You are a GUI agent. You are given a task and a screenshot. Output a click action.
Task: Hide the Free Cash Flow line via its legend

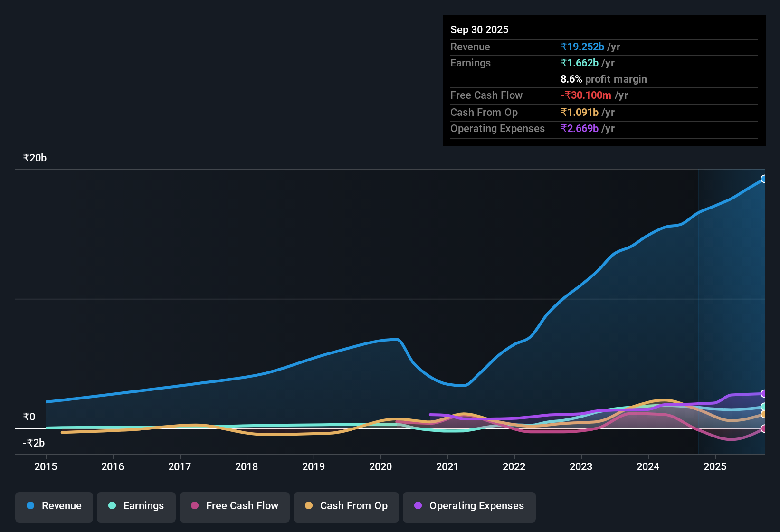point(234,506)
